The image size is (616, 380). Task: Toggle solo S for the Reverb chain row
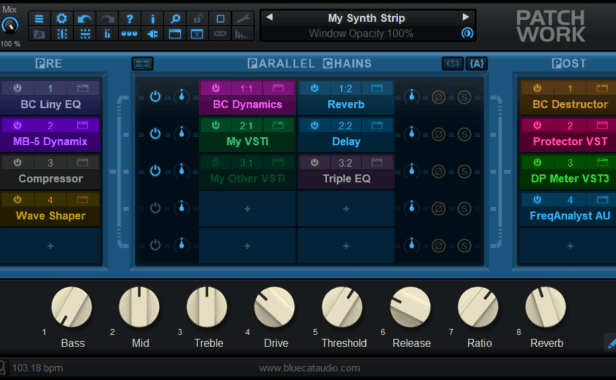(464, 97)
